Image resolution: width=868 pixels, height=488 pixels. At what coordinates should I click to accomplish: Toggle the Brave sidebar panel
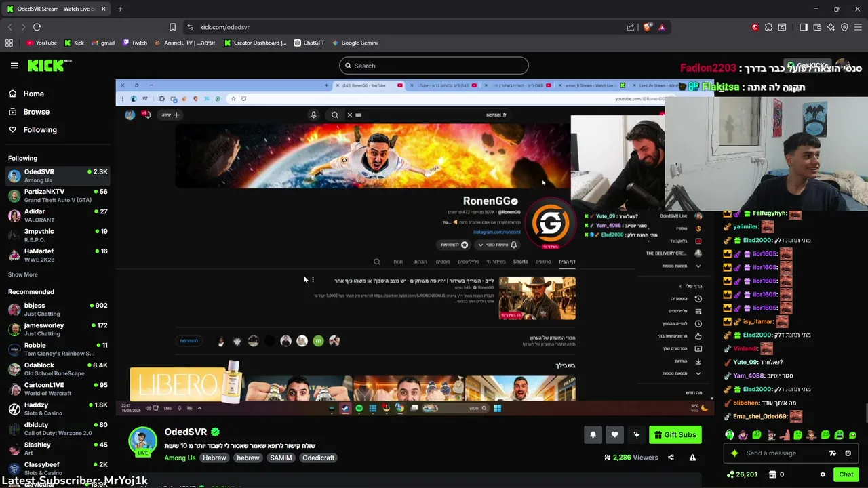[804, 27]
